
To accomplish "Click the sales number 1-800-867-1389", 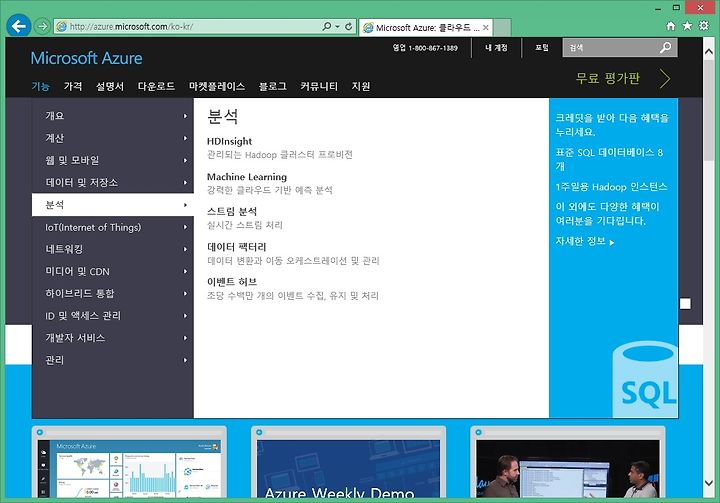I will [433, 48].
